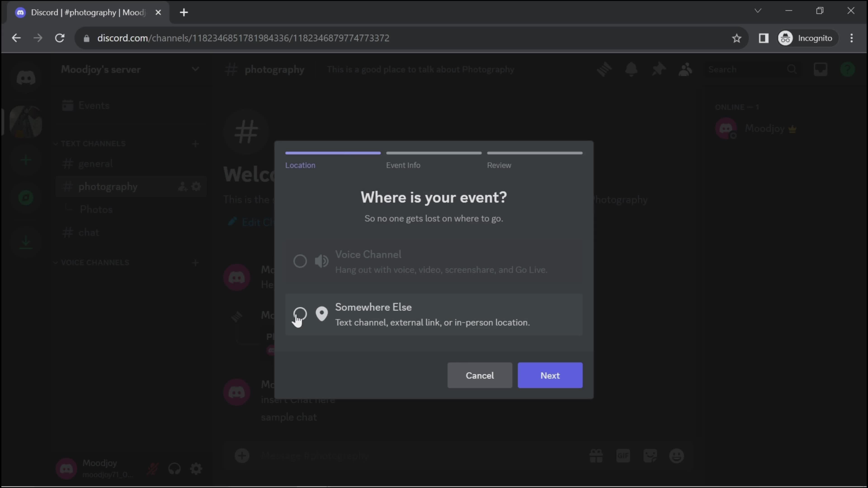Click the Notification Settings bell icon
The width and height of the screenshot is (868, 488).
point(631,69)
